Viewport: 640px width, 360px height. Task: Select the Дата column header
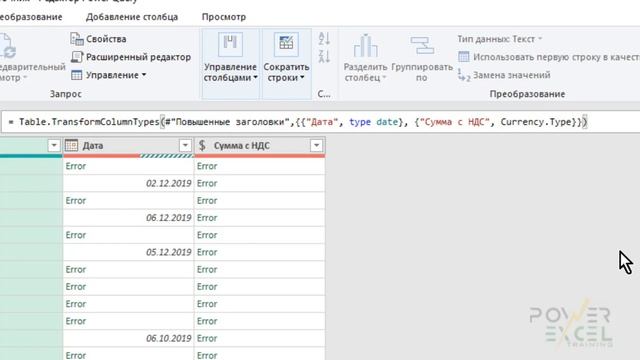point(128,146)
